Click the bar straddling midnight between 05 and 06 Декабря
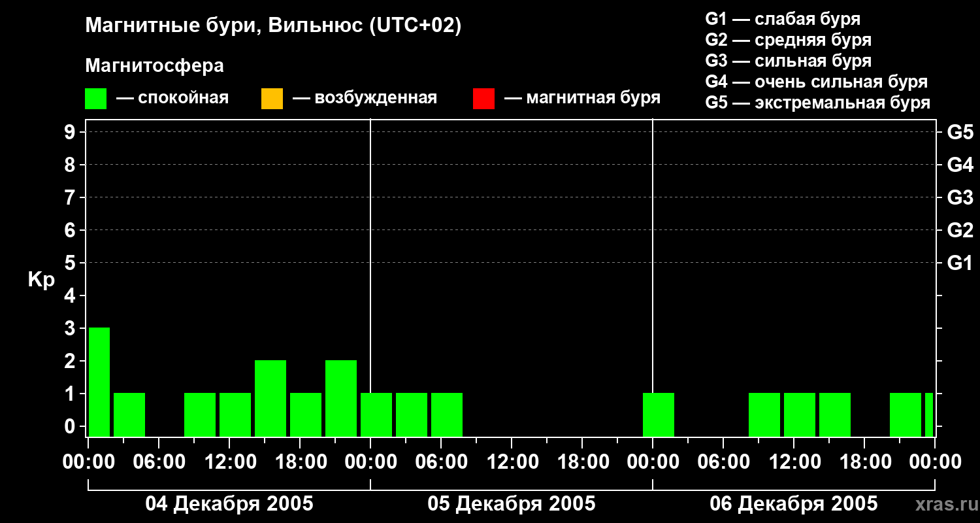 click(x=659, y=414)
